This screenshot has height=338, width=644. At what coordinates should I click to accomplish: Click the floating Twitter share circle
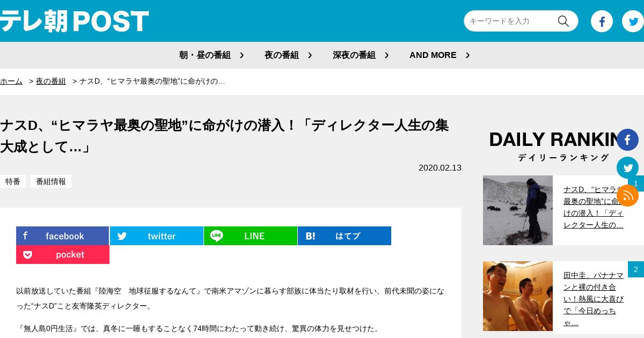tap(627, 167)
